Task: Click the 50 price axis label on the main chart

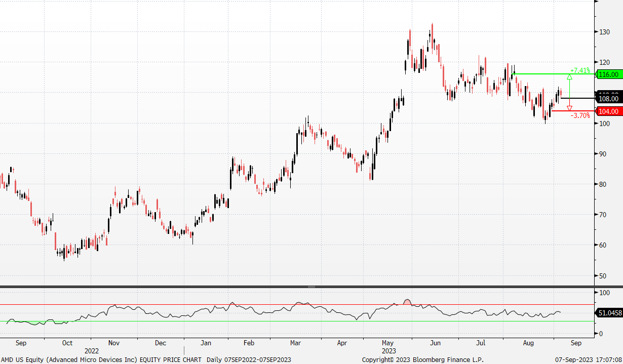Action: pyautogui.click(x=603, y=276)
